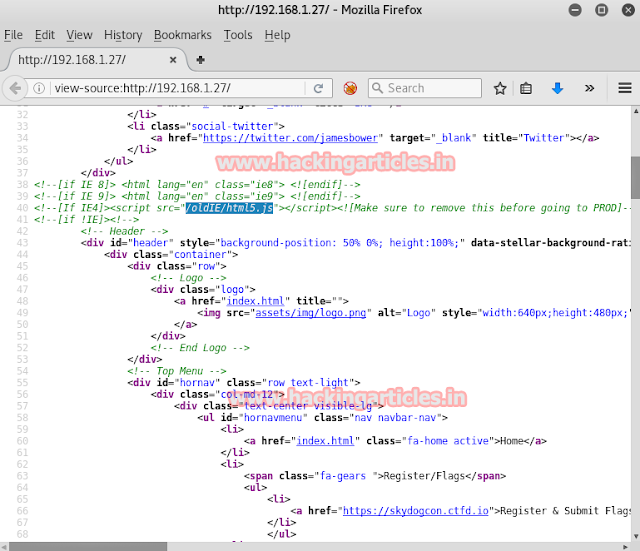Click the view-source URL address field

179,88
